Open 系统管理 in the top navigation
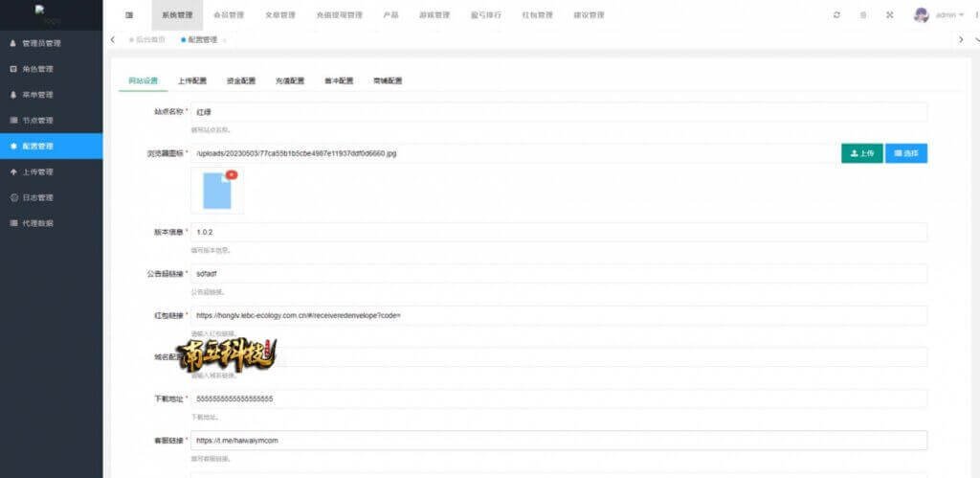The width and height of the screenshot is (980, 478). 177,15
